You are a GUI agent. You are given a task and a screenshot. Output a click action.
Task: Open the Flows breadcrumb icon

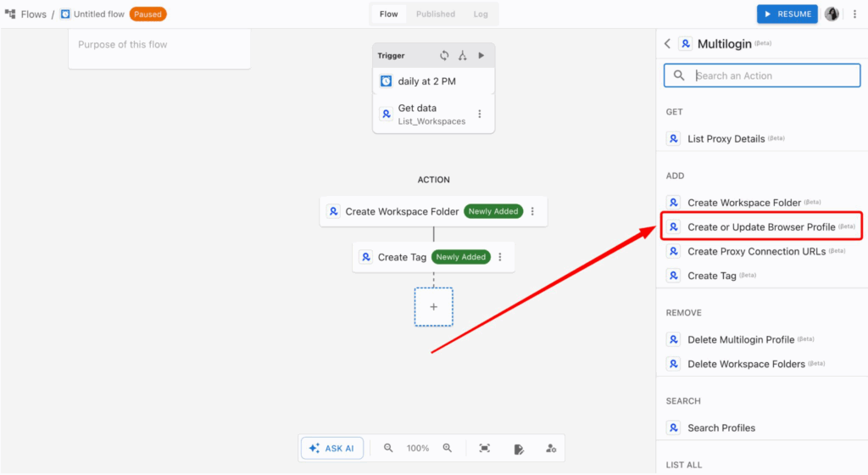pos(10,14)
